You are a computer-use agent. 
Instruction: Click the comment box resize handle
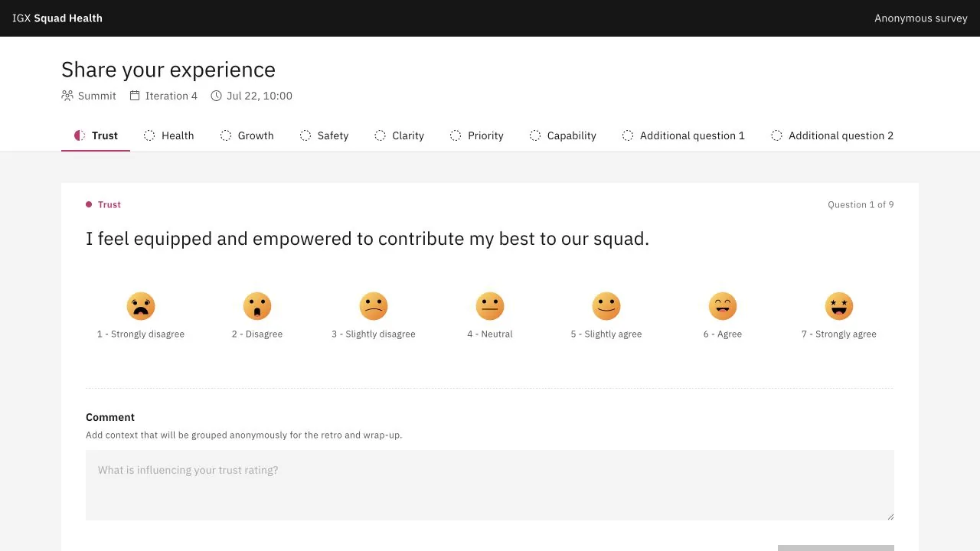tap(890, 516)
